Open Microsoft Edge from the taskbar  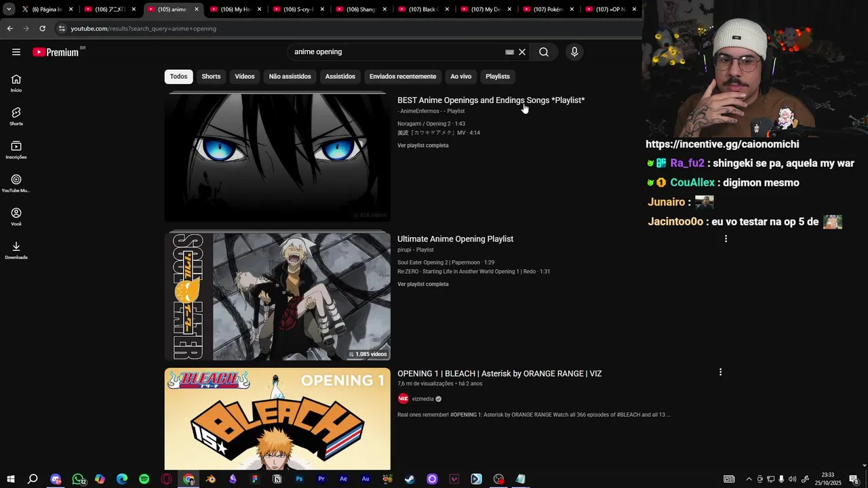[122, 479]
